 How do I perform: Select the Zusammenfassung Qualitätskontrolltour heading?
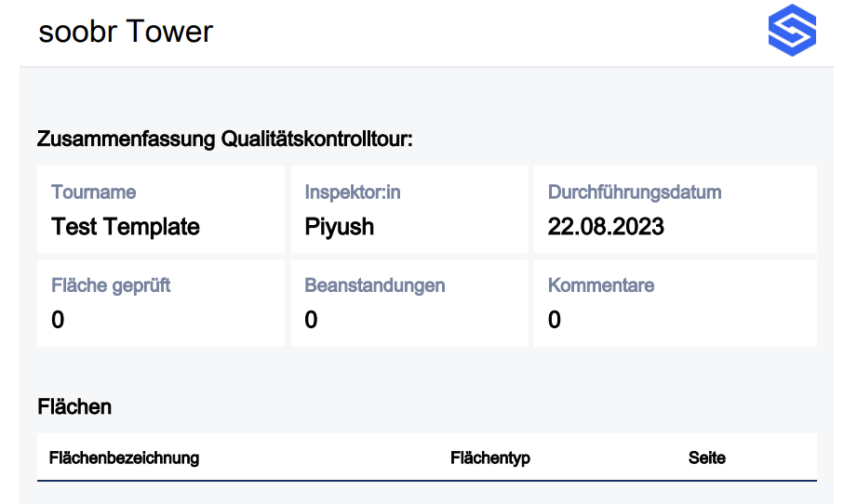pos(224,140)
